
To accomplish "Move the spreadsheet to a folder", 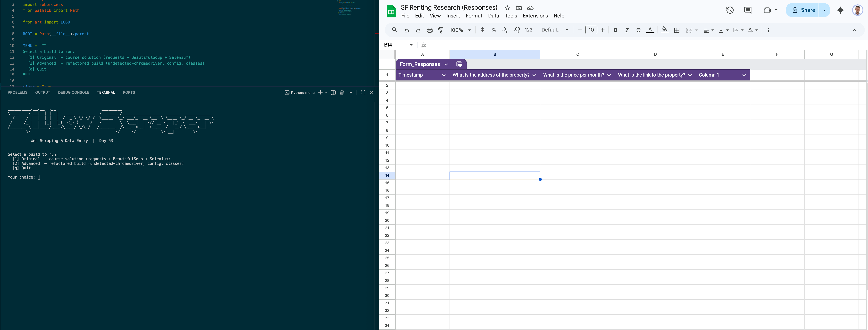I will point(519,8).
